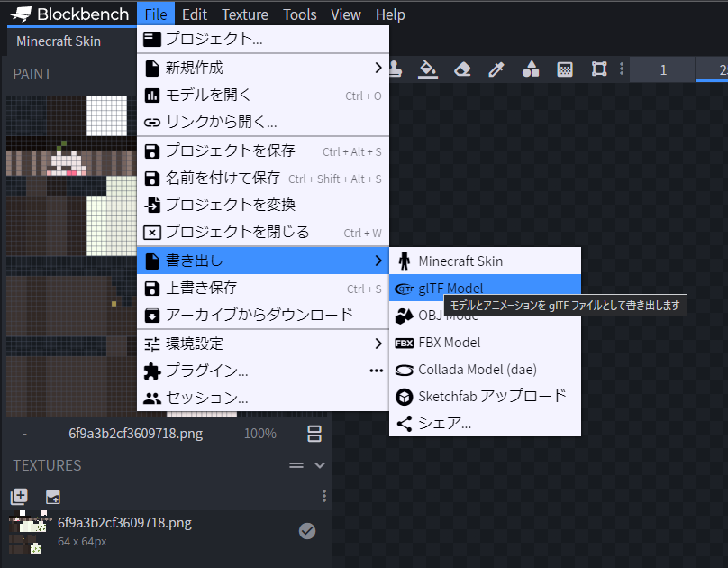Image resolution: width=728 pixels, height=568 pixels.
Task: Click プロジェクトを保存 entry
Action: coord(263,151)
